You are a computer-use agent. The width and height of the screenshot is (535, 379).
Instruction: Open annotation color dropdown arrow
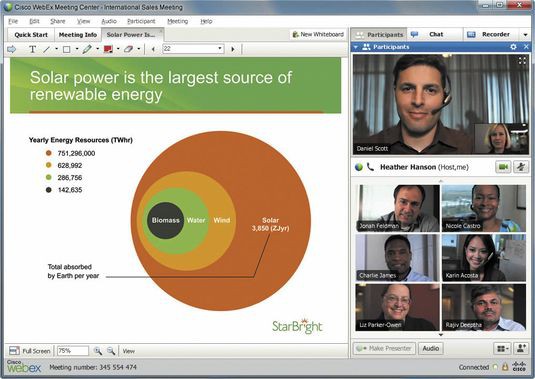click(x=118, y=49)
